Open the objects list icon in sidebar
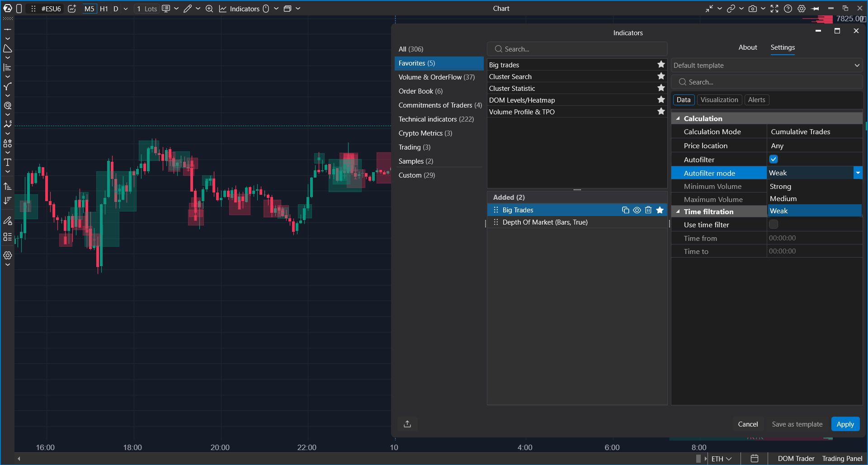The width and height of the screenshot is (868, 465). 8,237
